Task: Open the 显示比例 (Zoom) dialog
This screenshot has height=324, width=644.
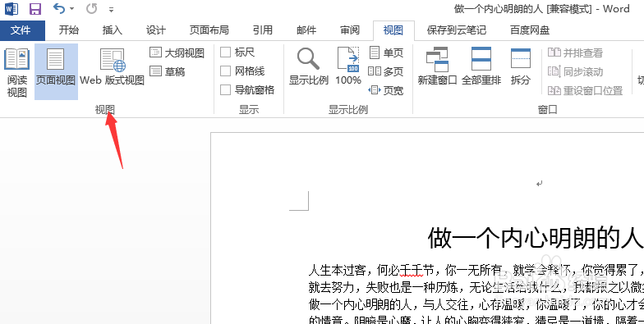Action: tap(309, 66)
